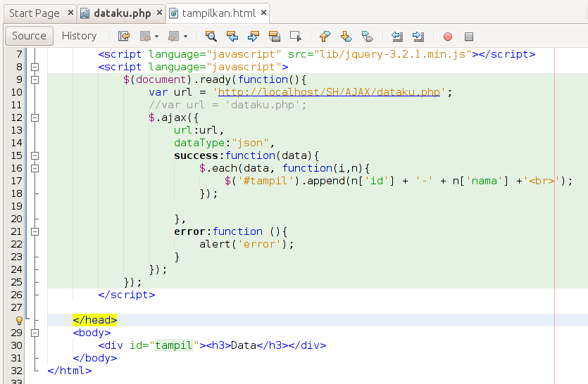The image size is (588, 384).
Task: Click the 'success' keyword on line 15
Action: pyautogui.click(x=196, y=156)
